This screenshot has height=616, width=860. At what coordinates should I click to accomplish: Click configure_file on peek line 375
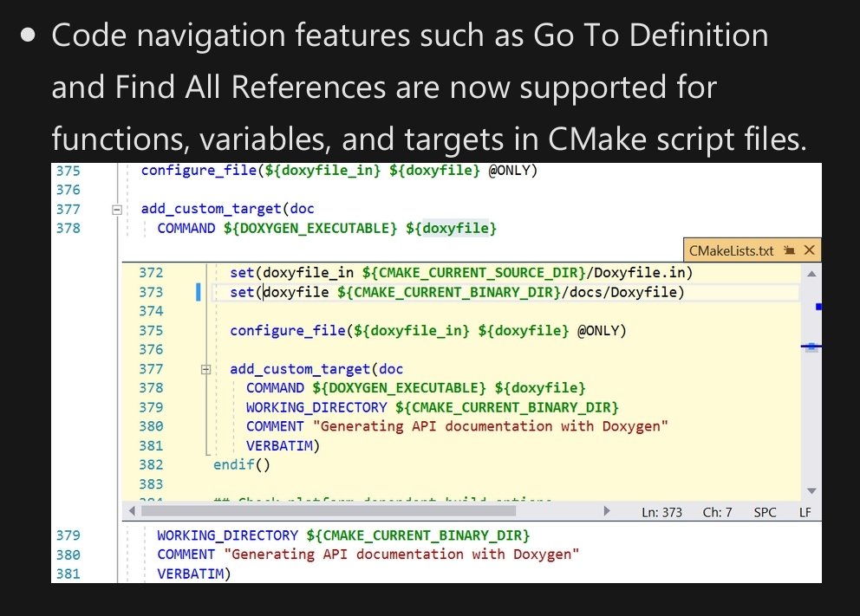[288, 330]
